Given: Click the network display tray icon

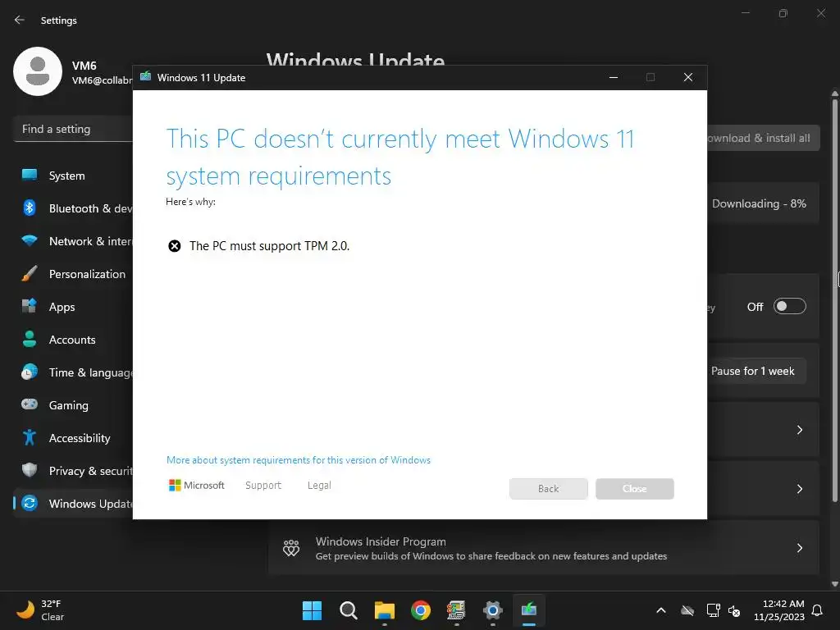Looking at the screenshot, I should [713, 610].
